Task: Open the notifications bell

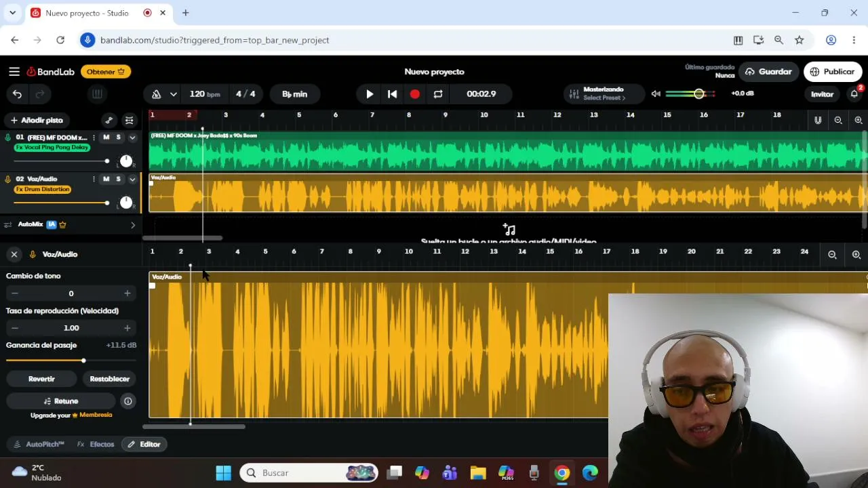Action: (854, 94)
